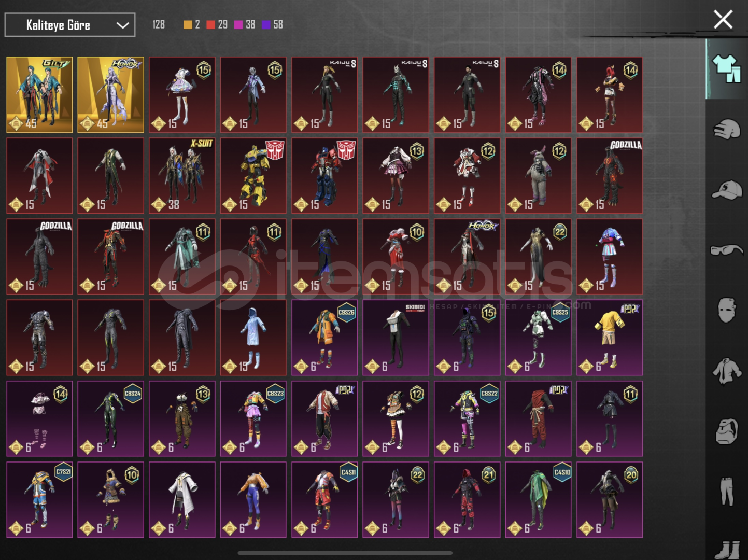Choose the teal coat outfit with 11 badge
The height and width of the screenshot is (560, 748).
(182, 257)
